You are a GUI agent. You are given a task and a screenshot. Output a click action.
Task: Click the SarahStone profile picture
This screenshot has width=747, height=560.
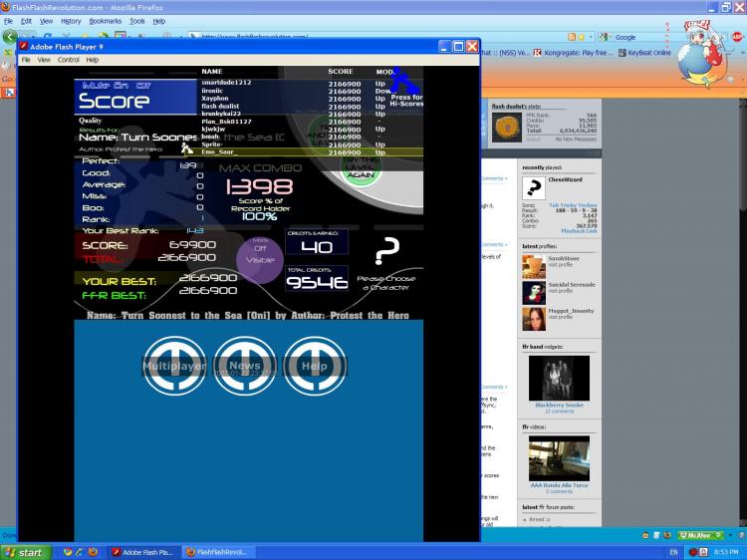[534, 267]
